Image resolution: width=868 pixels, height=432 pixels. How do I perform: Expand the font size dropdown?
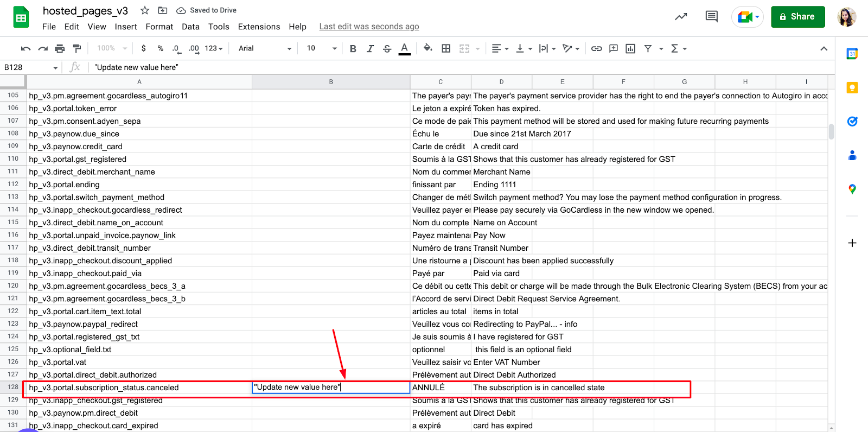tap(334, 49)
